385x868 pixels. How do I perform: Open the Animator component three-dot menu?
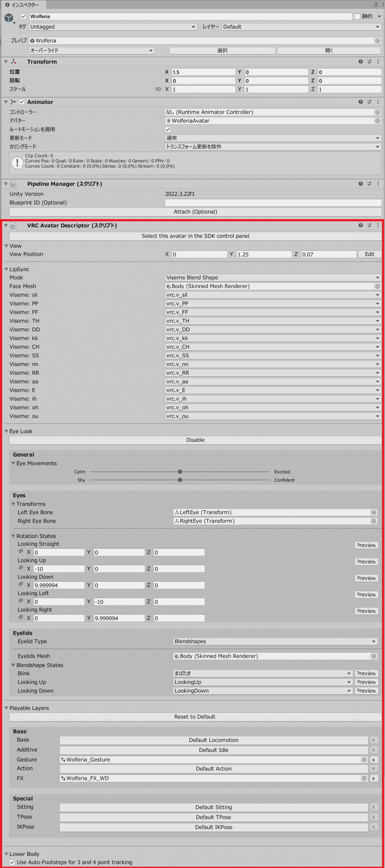(x=378, y=102)
